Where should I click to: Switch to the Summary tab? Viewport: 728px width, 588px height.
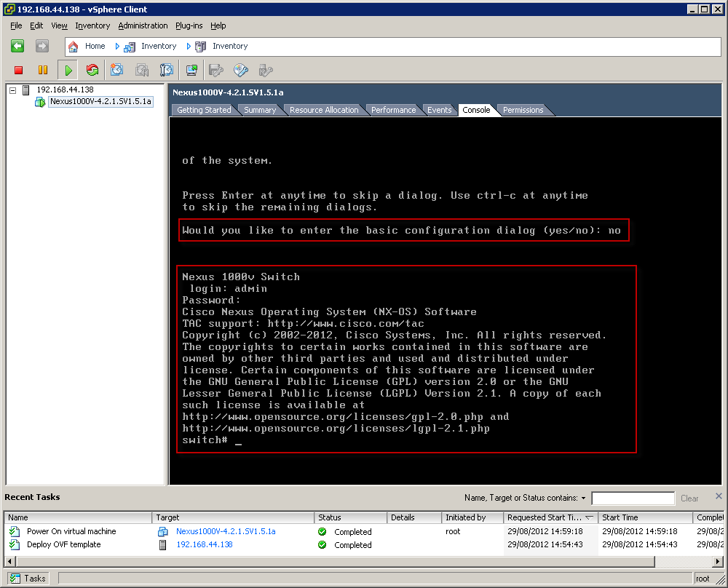point(260,110)
